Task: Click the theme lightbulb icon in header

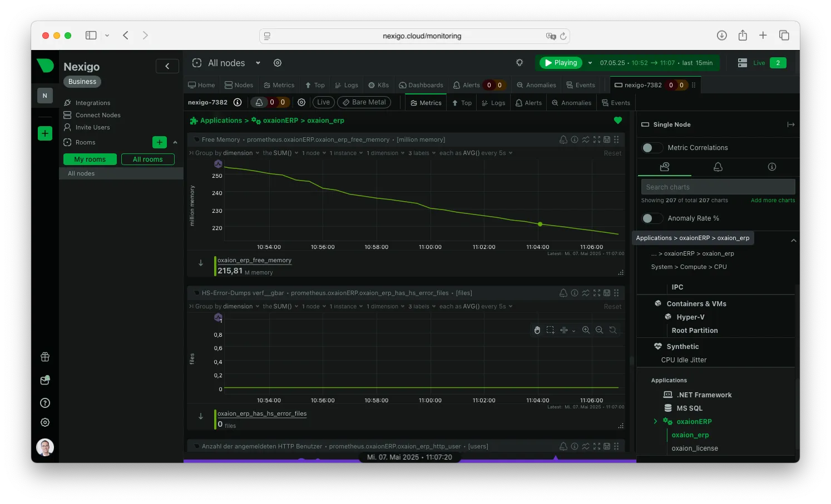Action: 520,63
